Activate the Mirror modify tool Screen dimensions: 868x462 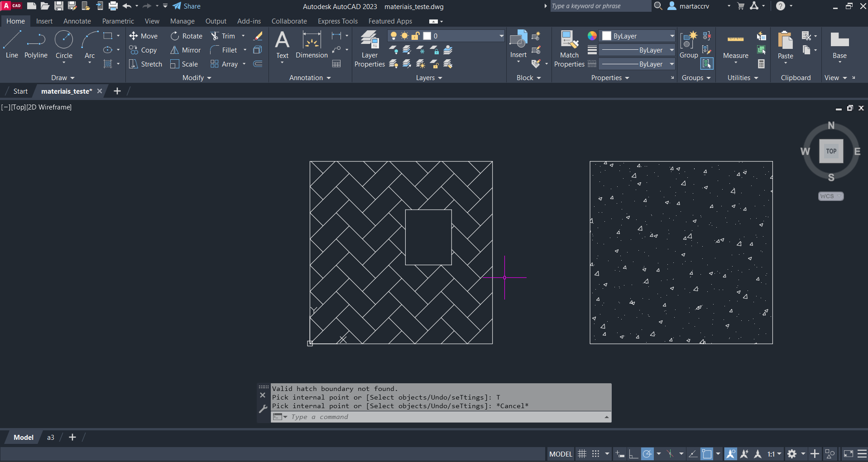tap(186, 50)
